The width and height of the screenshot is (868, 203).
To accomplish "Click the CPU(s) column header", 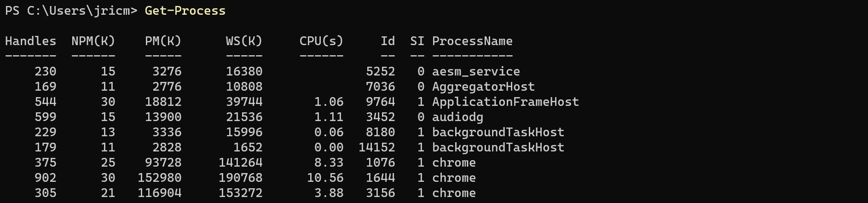I will point(321,41).
